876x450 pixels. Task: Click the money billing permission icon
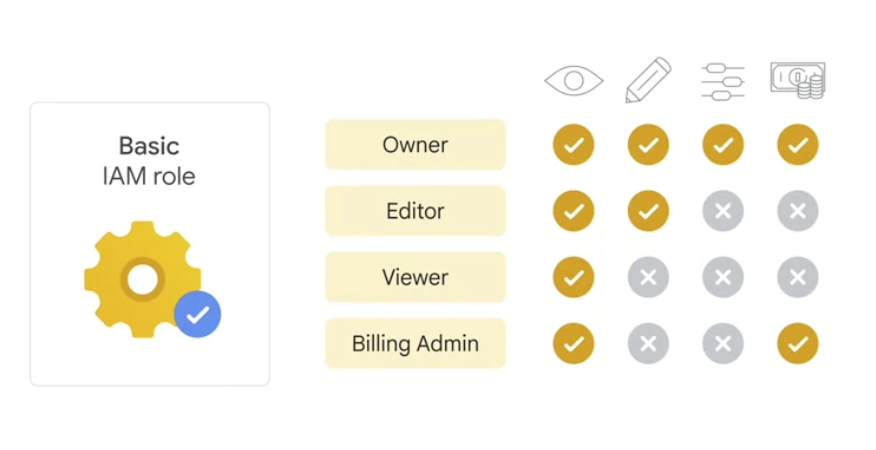[x=797, y=80]
